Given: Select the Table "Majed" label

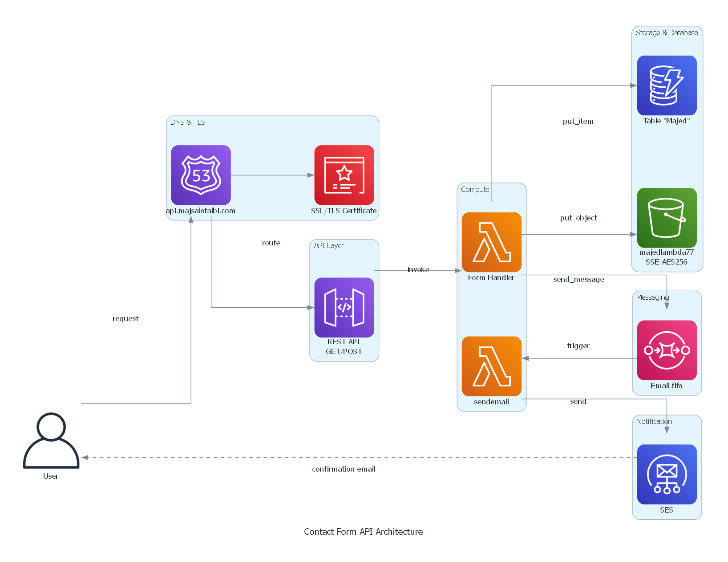Looking at the screenshot, I should (x=666, y=121).
